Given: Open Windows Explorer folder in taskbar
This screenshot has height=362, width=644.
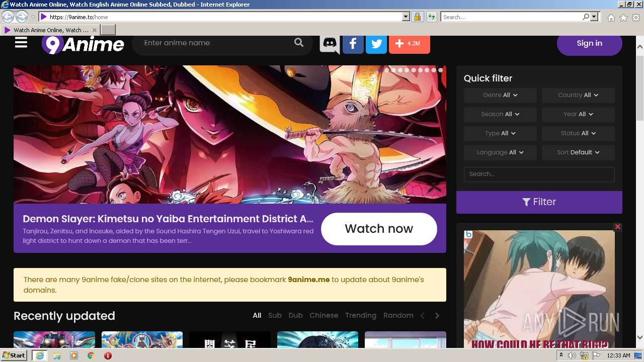Looking at the screenshot, I should pos(57,355).
